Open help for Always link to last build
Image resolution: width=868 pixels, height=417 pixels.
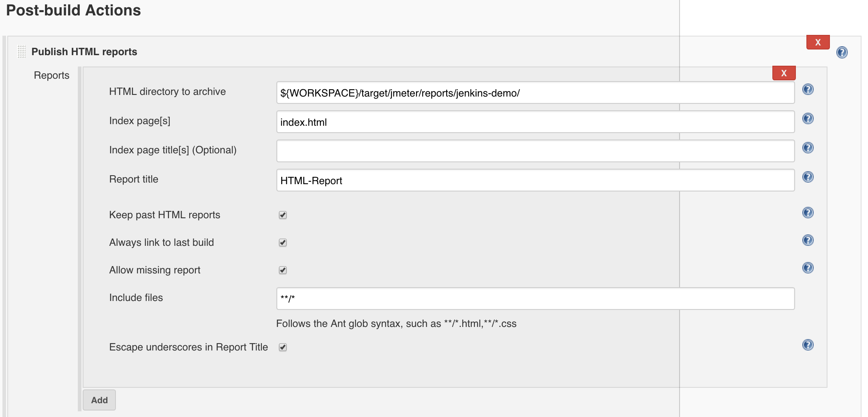pyautogui.click(x=808, y=240)
